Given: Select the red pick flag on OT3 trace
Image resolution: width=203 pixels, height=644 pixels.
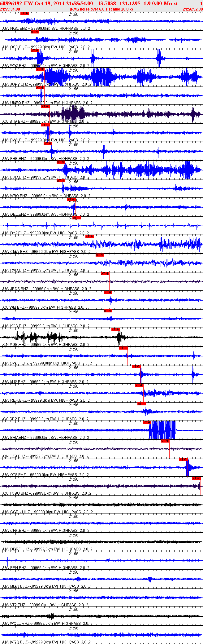Looking at the screenshot, I should [184, 460].
